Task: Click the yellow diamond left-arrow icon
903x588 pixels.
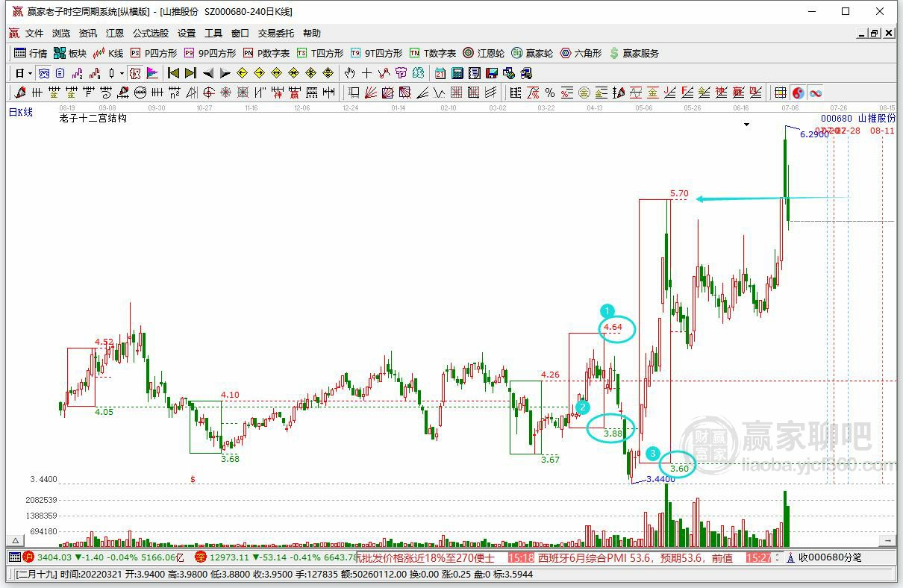Action: pos(242,73)
